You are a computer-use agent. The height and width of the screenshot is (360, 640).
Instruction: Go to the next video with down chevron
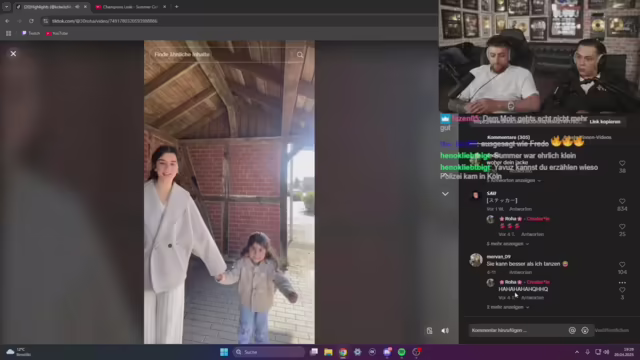(x=445, y=194)
